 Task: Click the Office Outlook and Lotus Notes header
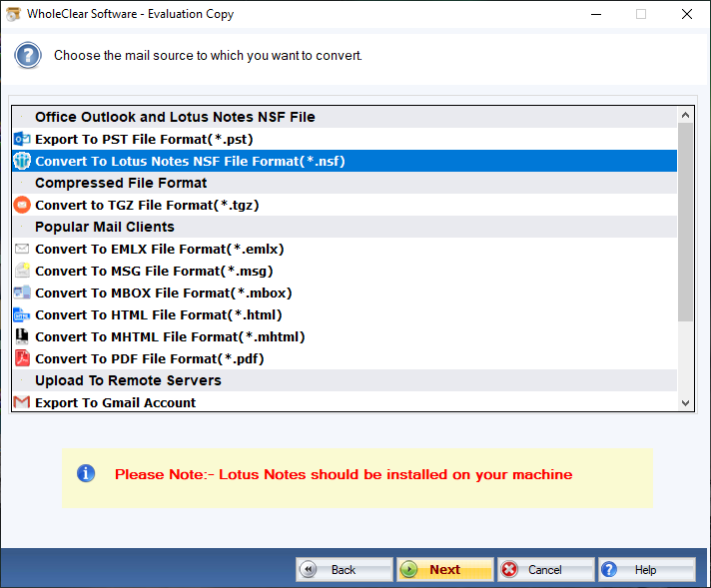point(345,117)
